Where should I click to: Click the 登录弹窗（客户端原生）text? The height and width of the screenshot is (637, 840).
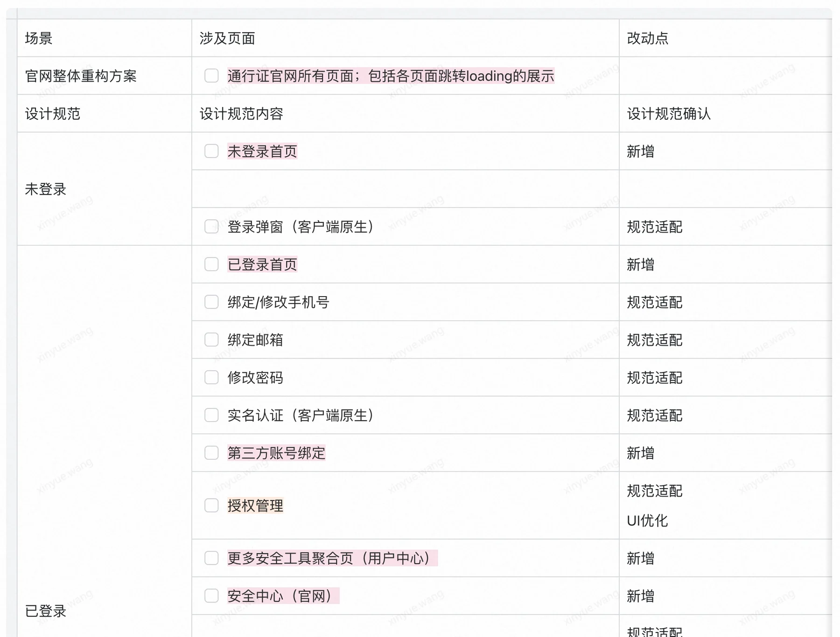click(301, 227)
